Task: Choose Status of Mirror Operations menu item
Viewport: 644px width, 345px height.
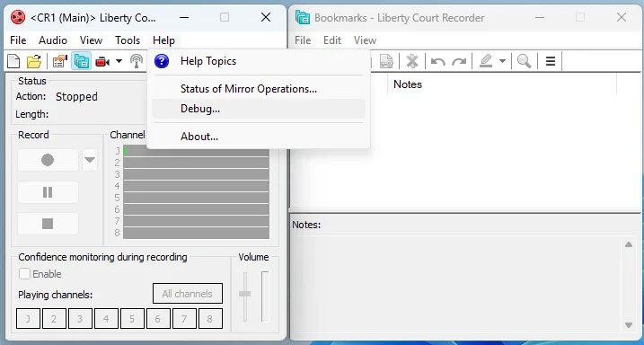Action: [259, 89]
